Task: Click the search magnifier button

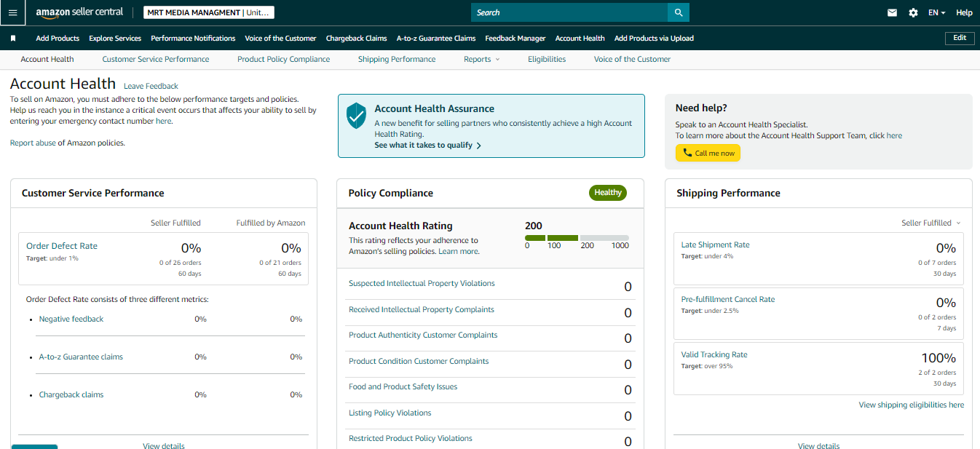Action: (679, 12)
